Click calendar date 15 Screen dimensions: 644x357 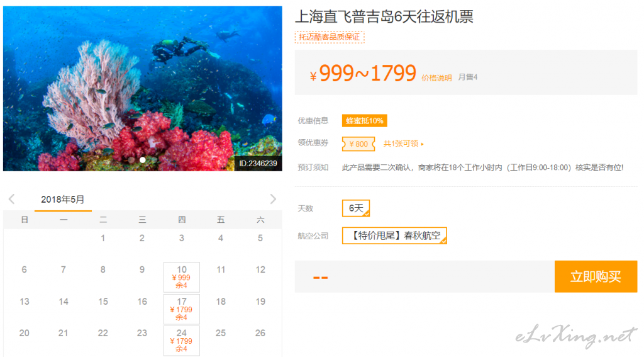103,302
